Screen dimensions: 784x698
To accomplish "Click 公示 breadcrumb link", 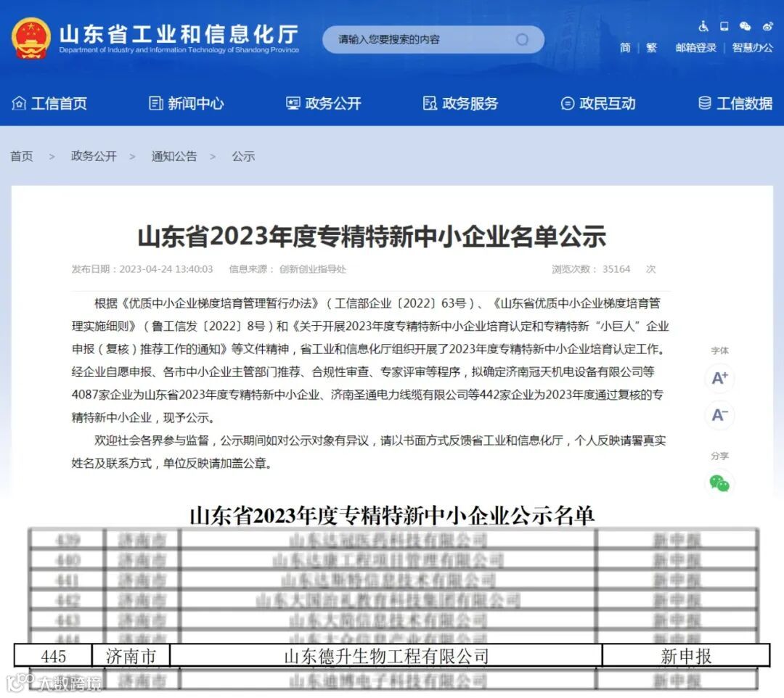I will (243, 157).
